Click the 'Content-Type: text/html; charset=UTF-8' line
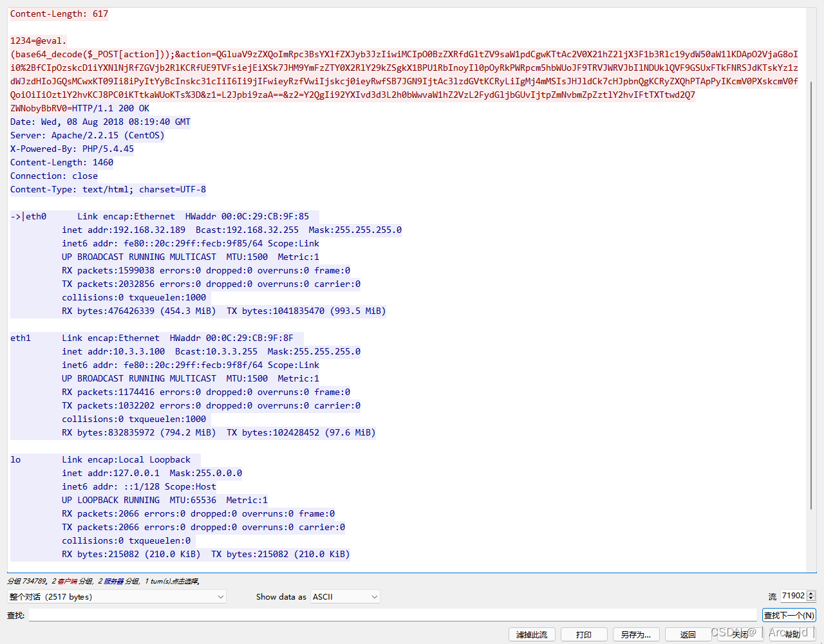The height and width of the screenshot is (644, 824). (x=108, y=189)
